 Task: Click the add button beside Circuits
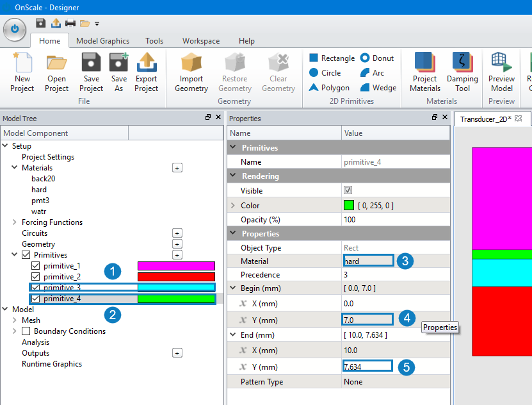[177, 233]
